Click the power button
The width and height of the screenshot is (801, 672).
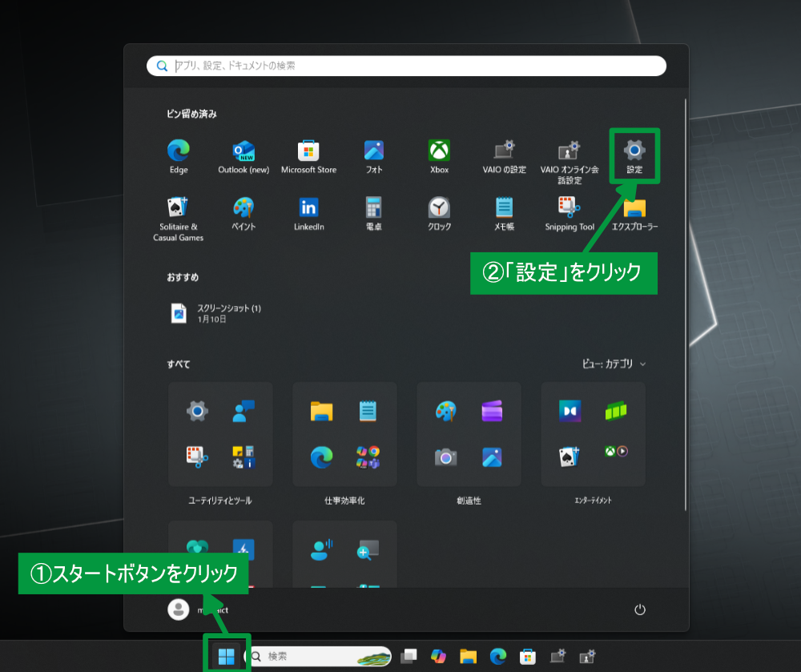tap(639, 610)
